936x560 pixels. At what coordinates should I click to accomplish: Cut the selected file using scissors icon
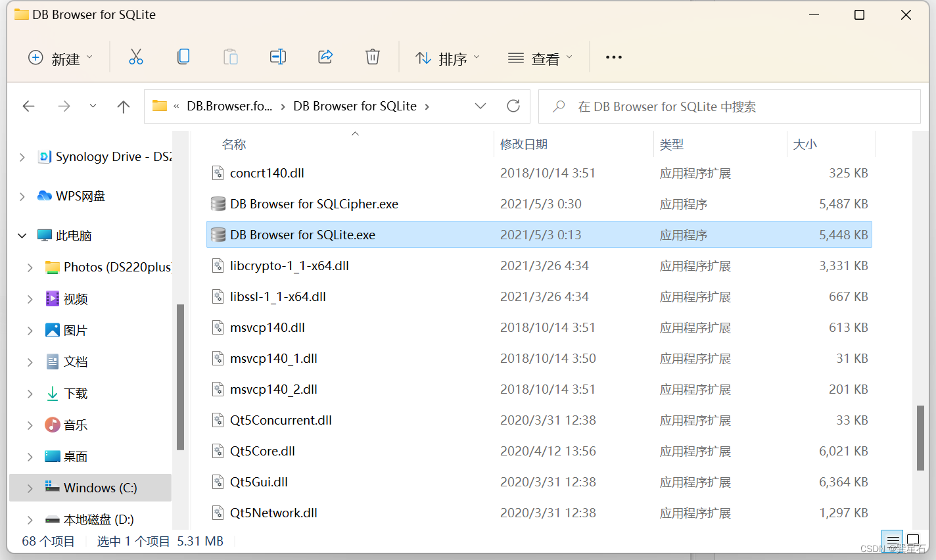click(x=136, y=57)
